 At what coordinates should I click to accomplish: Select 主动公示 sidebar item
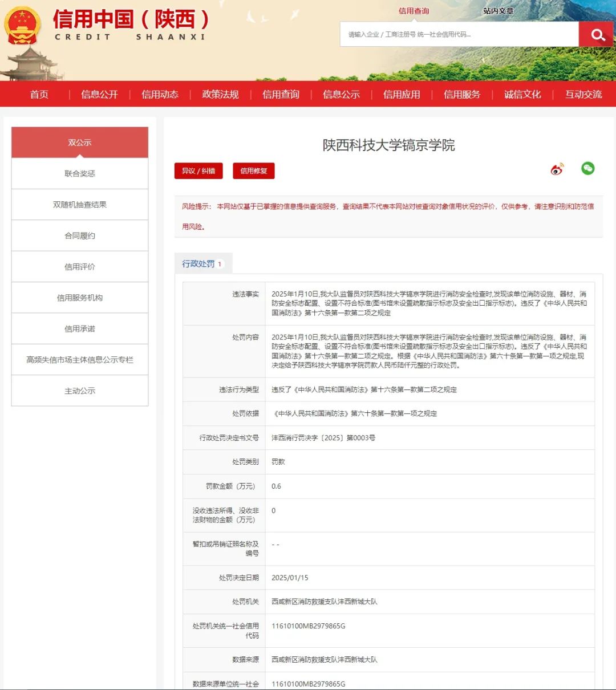click(x=80, y=391)
